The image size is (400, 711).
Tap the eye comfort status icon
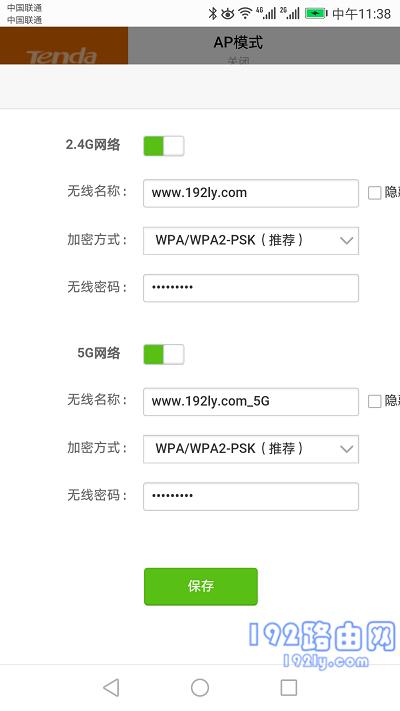[x=228, y=14]
